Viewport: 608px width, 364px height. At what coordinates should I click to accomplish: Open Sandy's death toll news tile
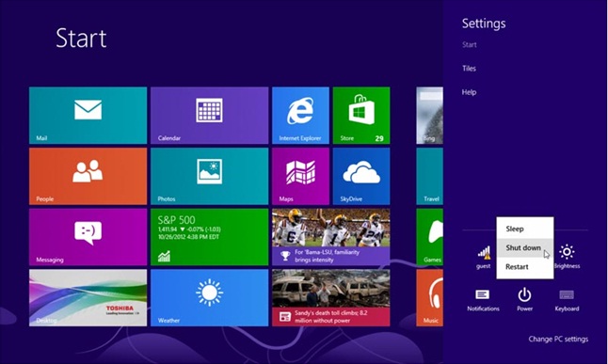331,298
